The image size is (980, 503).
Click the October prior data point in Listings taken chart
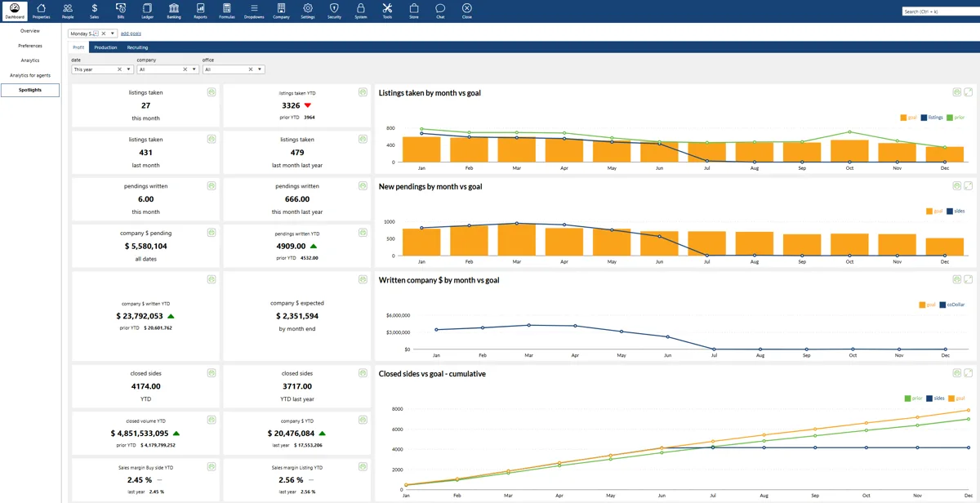[850, 131]
